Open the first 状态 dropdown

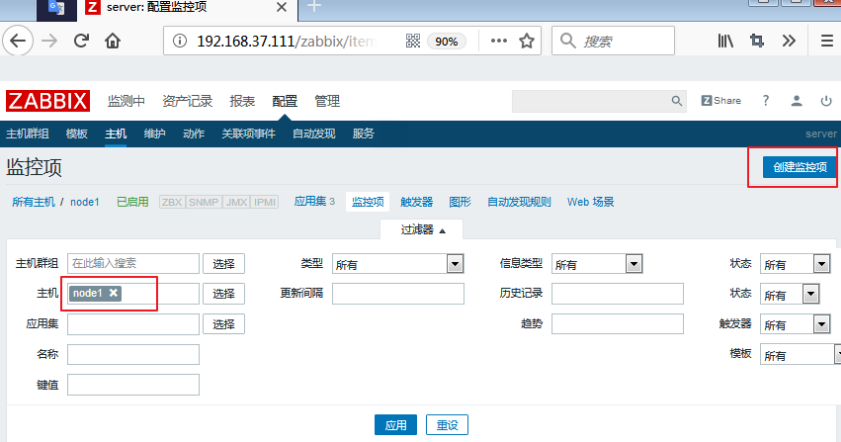coord(795,263)
